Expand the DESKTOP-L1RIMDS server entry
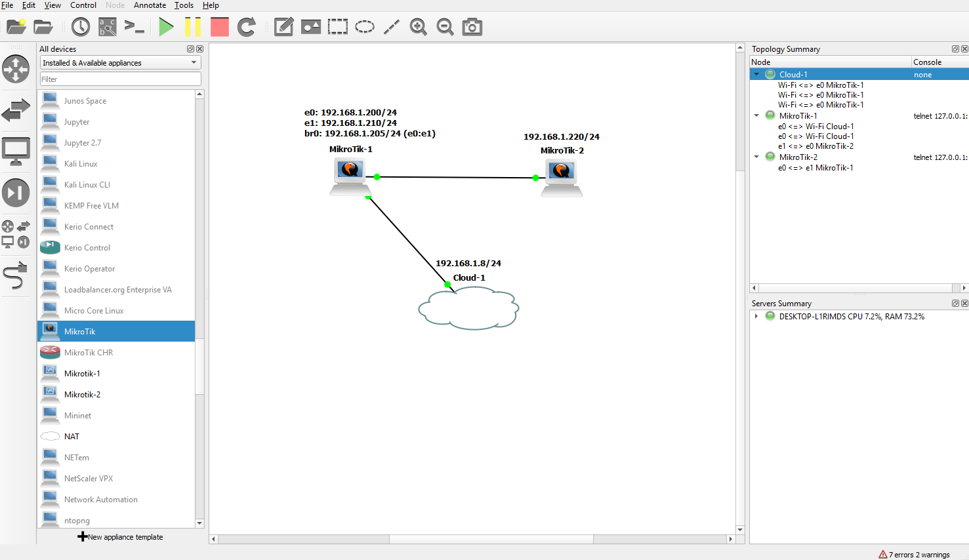Viewport: 969px width, 560px height. click(756, 316)
